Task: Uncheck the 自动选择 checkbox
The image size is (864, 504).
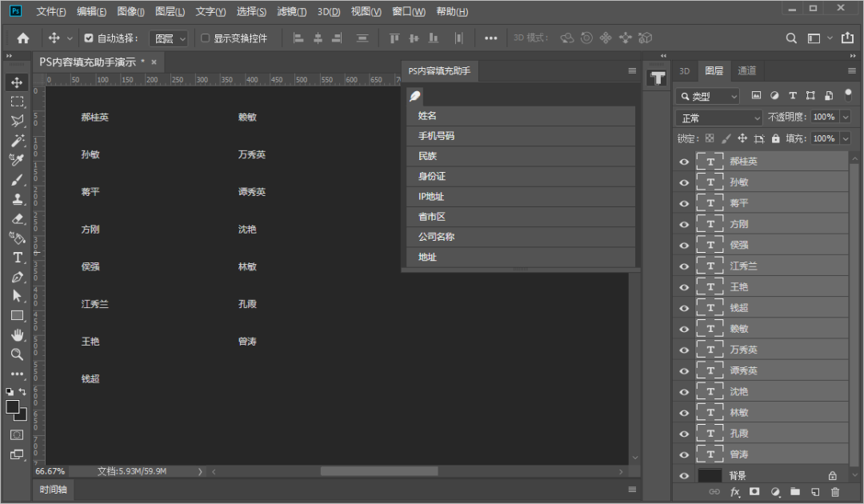Action: tap(89, 38)
